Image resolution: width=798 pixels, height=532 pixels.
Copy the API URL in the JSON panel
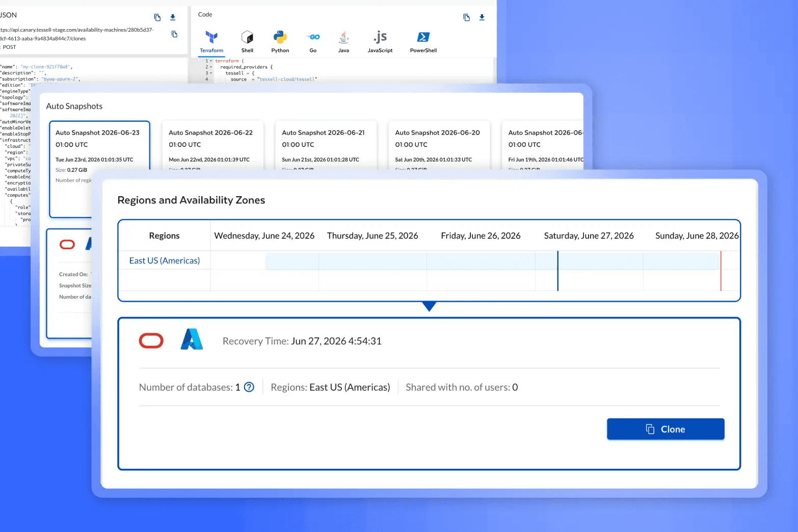click(x=174, y=34)
